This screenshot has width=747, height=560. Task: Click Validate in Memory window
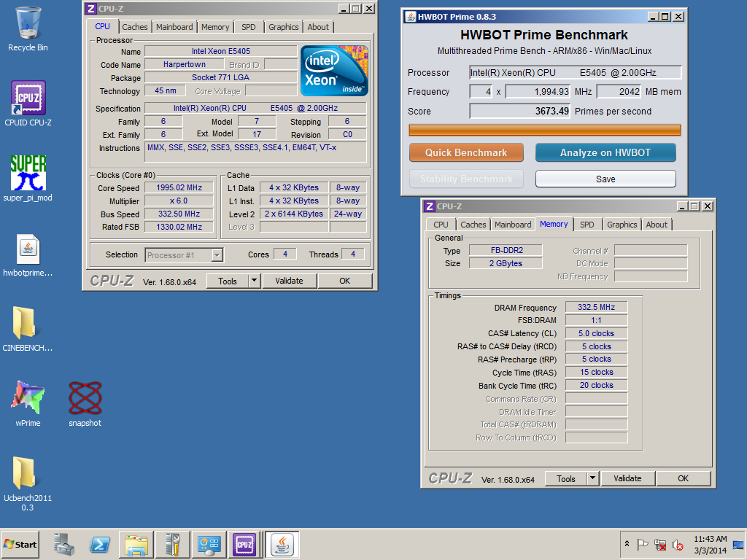pos(627,478)
